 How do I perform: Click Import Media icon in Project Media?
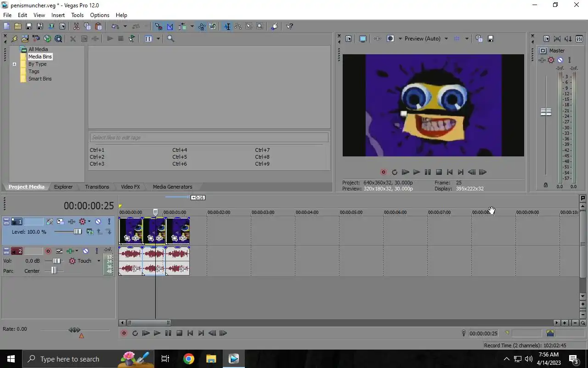[x=25, y=39]
